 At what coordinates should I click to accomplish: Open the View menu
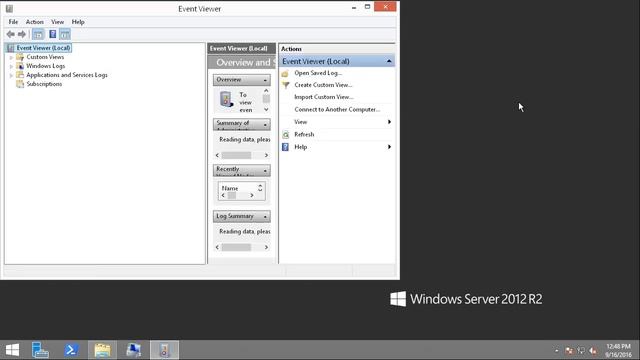pos(58,22)
